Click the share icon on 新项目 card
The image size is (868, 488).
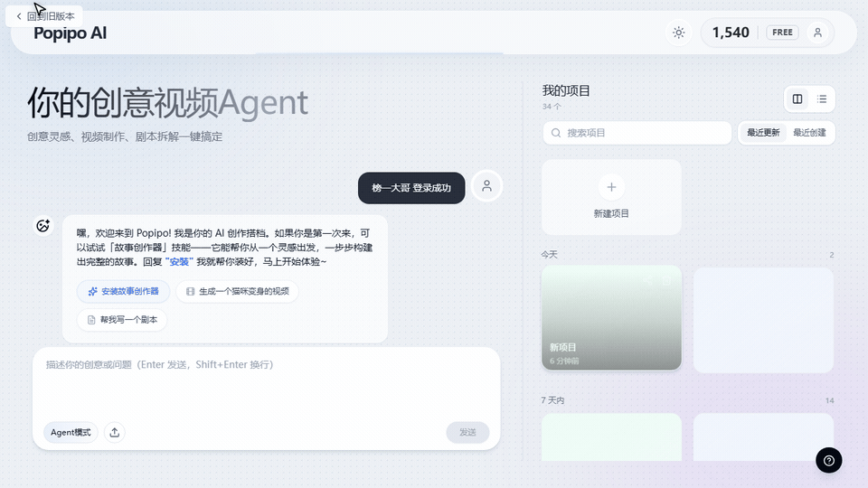(647, 281)
